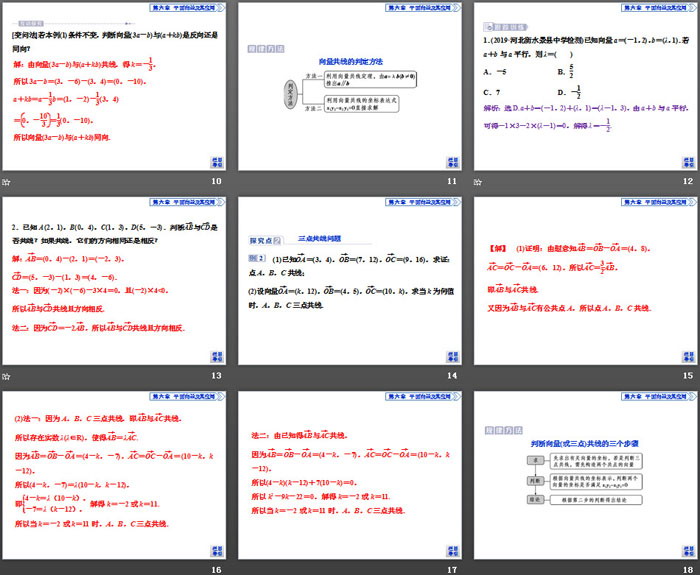700x575 pixels.
Task: Click the chapter header banner on slide 10
Action: [x=187, y=8]
